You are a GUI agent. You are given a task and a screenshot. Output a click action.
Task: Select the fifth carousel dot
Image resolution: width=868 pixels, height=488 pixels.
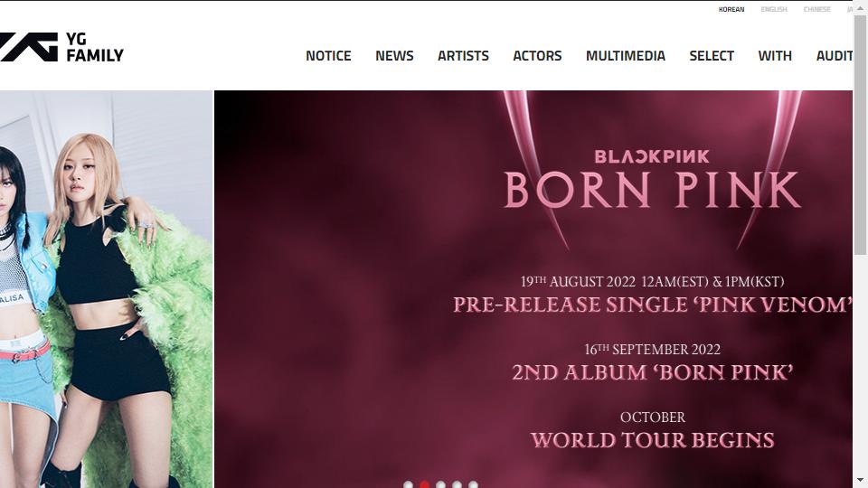473,484
